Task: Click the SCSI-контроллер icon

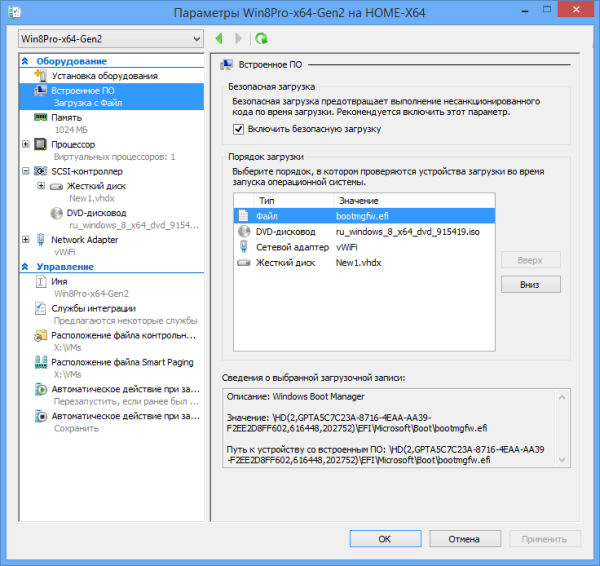Action: pyautogui.click(x=41, y=171)
